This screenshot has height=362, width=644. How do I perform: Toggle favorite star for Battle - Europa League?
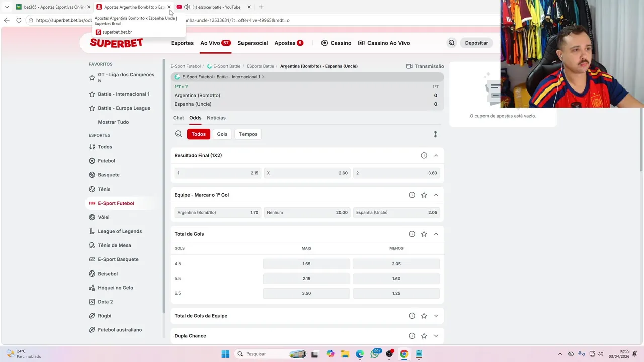tap(92, 108)
